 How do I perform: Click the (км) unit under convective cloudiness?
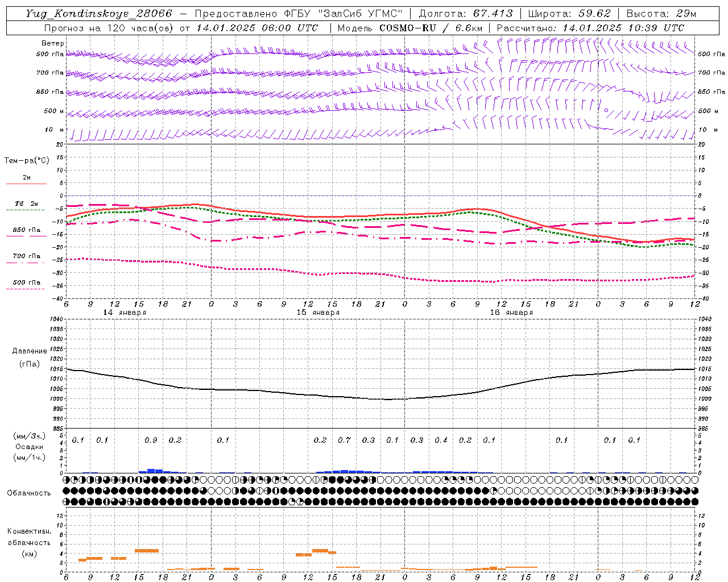29,554
